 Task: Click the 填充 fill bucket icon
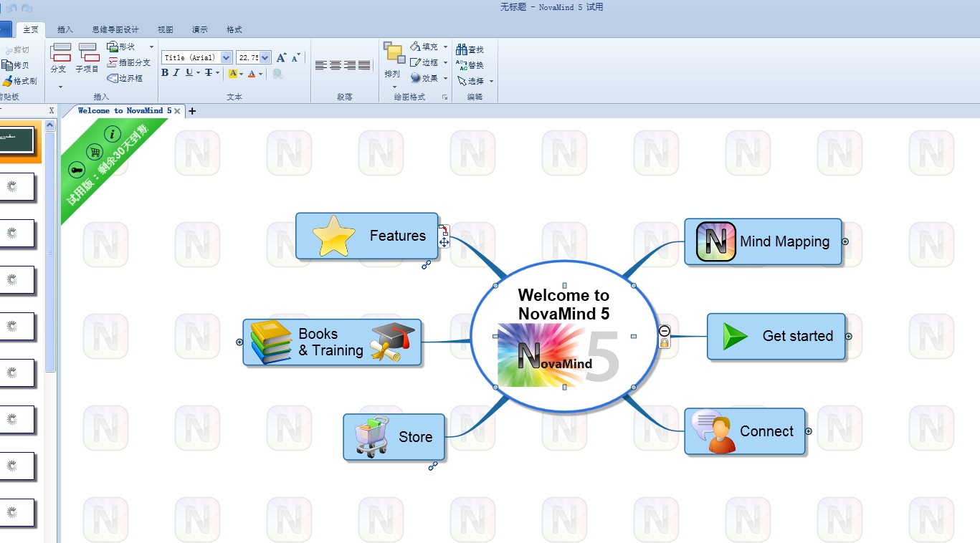click(x=415, y=47)
